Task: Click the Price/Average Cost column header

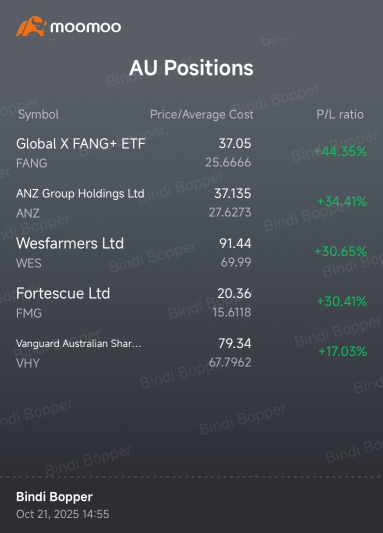Action: click(202, 115)
